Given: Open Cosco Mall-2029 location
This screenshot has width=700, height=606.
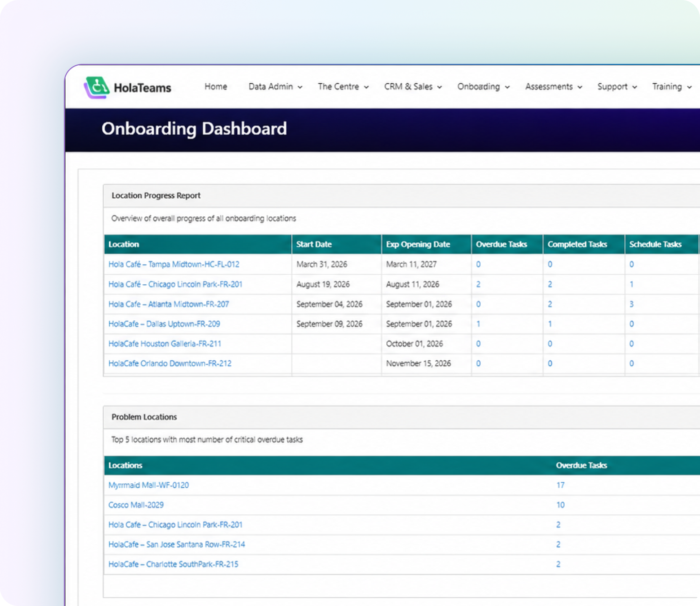Looking at the screenshot, I should tap(136, 505).
